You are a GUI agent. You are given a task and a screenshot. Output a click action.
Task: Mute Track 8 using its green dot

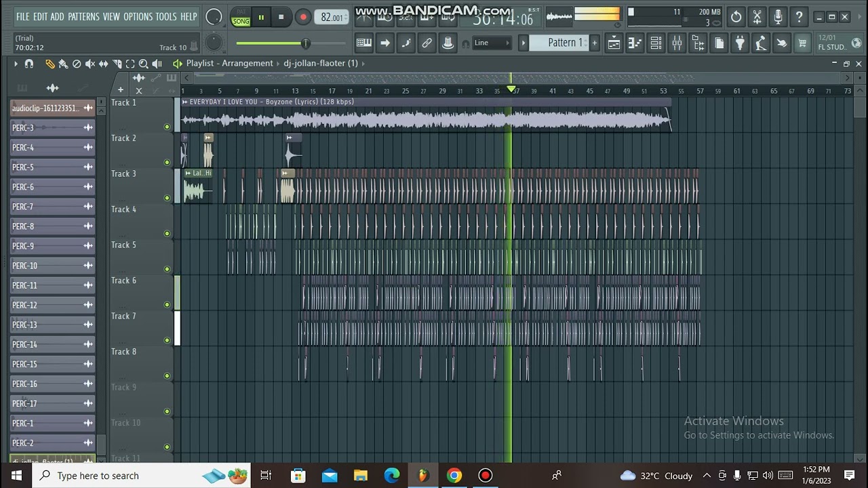167,375
